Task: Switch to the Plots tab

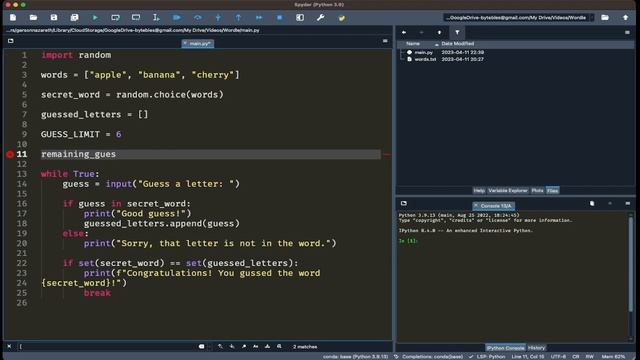Action: (537, 191)
